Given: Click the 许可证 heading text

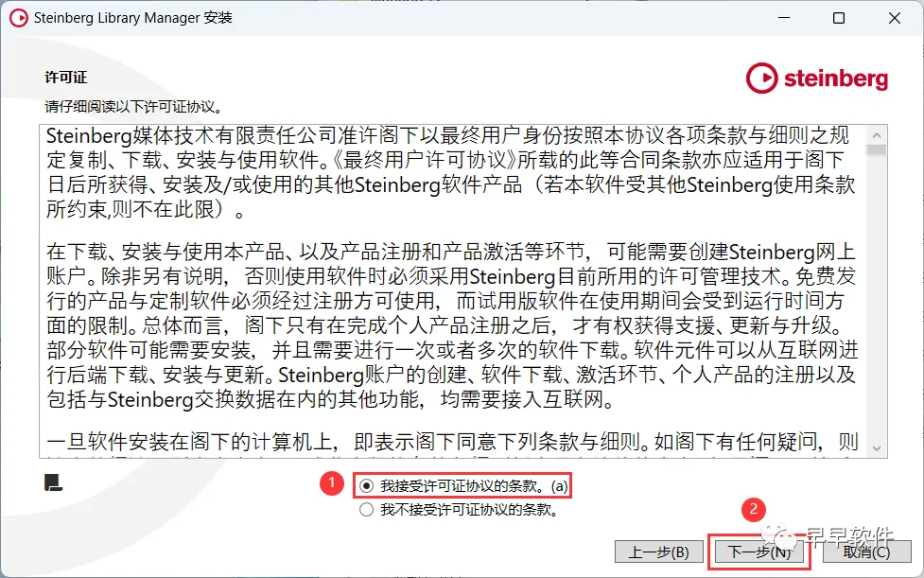Looking at the screenshot, I should coord(66,78).
